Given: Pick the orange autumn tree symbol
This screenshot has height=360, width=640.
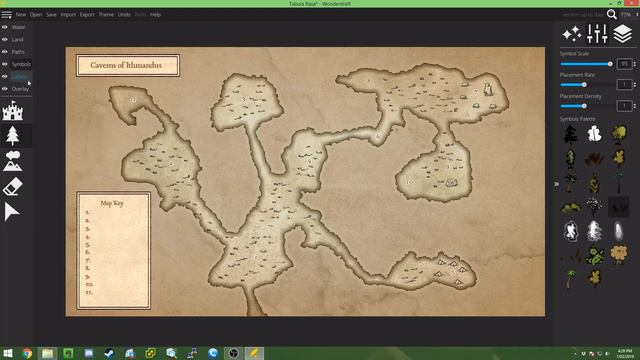Looking at the screenshot, I should [619, 254].
